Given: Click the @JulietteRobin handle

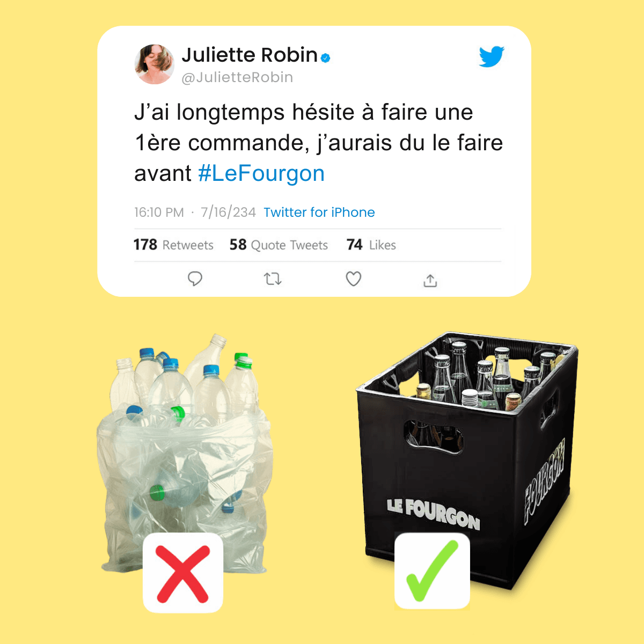Looking at the screenshot, I should [x=237, y=77].
